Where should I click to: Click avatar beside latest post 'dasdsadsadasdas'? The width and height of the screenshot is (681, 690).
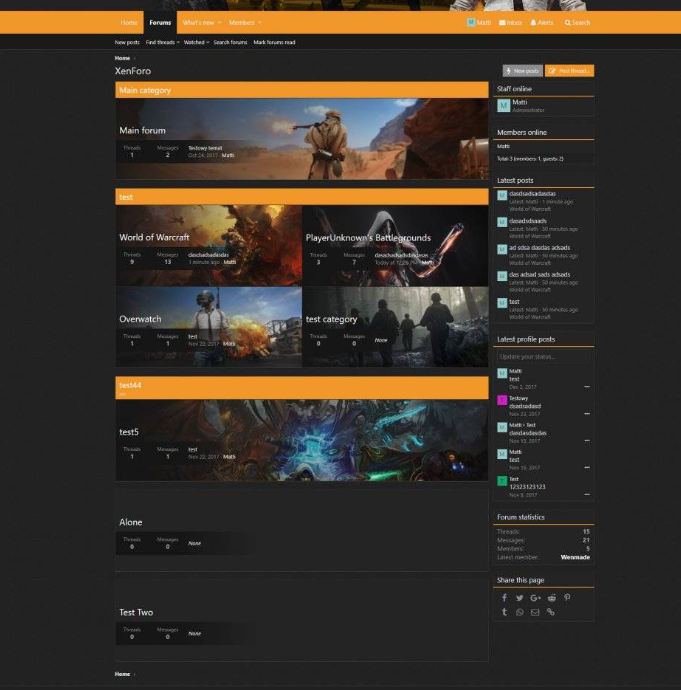(x=502, y=195)
